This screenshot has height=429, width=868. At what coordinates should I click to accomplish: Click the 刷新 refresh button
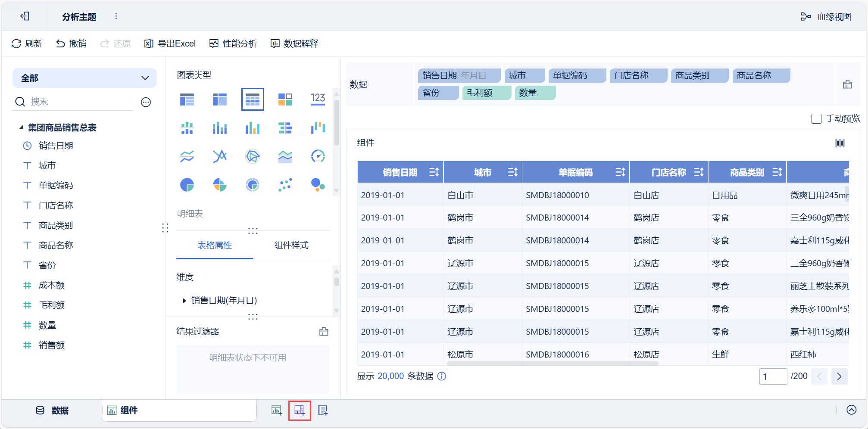27,44
